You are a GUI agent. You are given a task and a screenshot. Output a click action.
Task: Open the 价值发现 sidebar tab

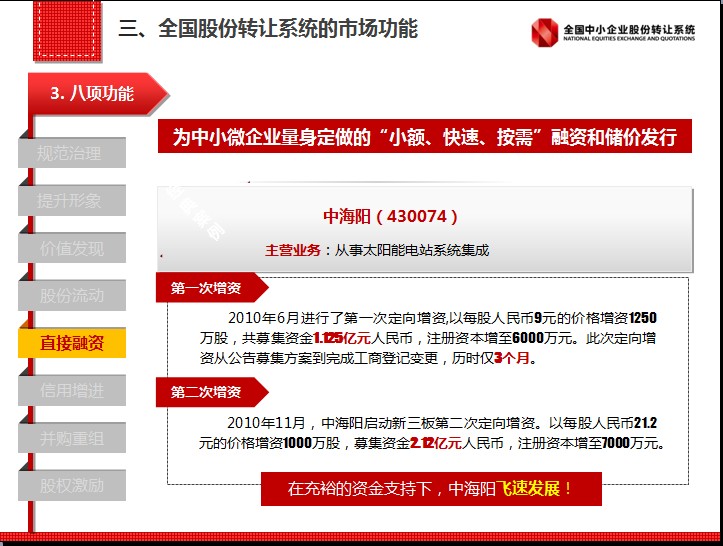pyautogui.click(x=72, y=248)
